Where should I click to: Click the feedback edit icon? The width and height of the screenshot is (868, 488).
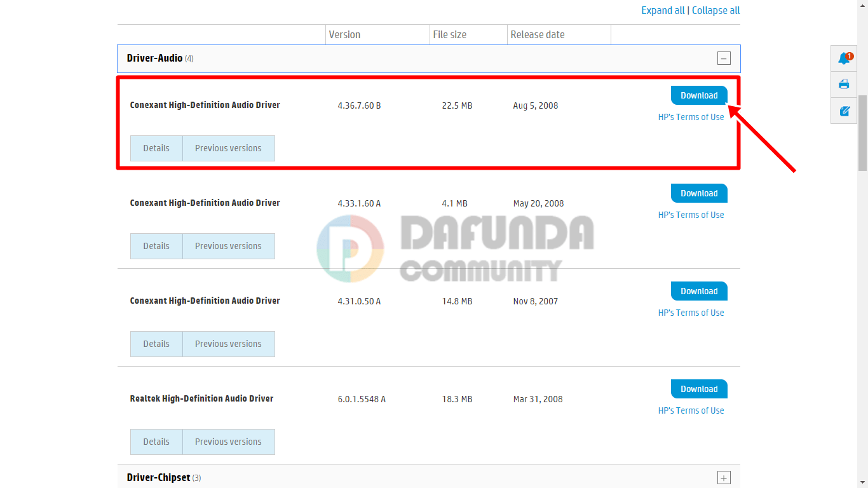click(x=844, y=111)
